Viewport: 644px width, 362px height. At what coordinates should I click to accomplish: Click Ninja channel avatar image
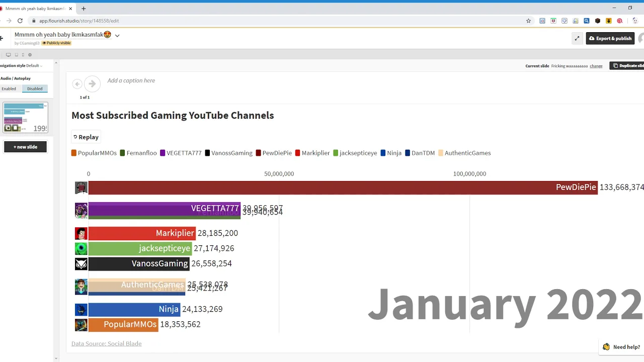click(x=81, y=309)
